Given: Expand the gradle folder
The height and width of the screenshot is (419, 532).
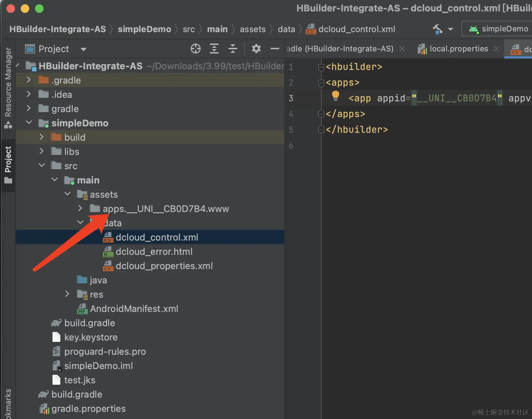Looking at the screenshot, I should (x=29, y=108).
